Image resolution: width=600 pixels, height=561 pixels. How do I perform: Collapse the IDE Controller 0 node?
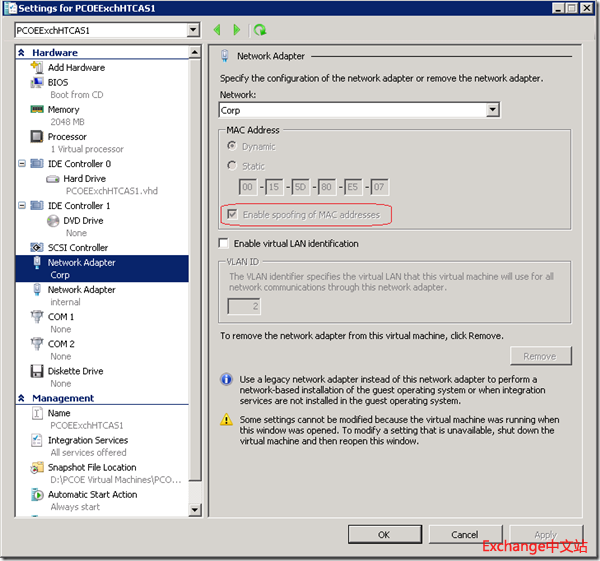(23, 164)
